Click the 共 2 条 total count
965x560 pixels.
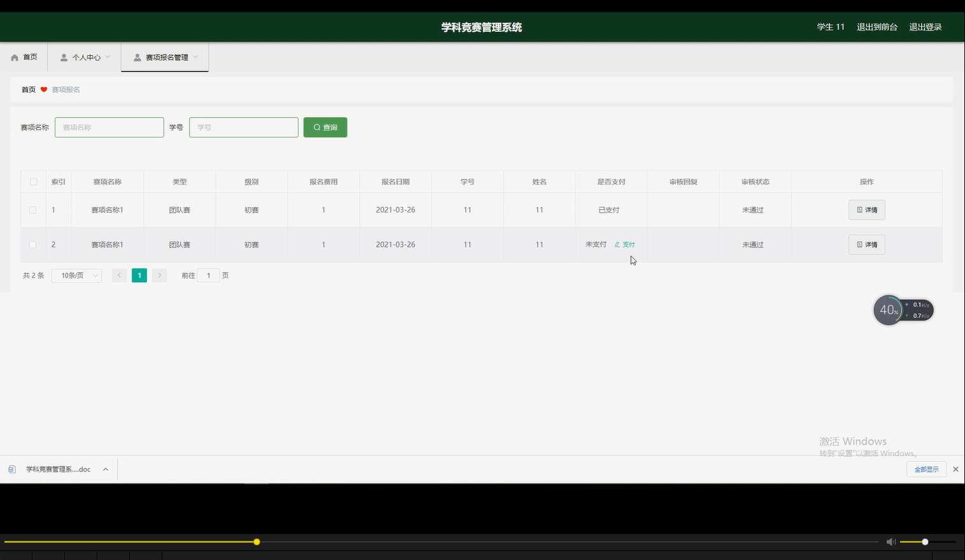34,276
